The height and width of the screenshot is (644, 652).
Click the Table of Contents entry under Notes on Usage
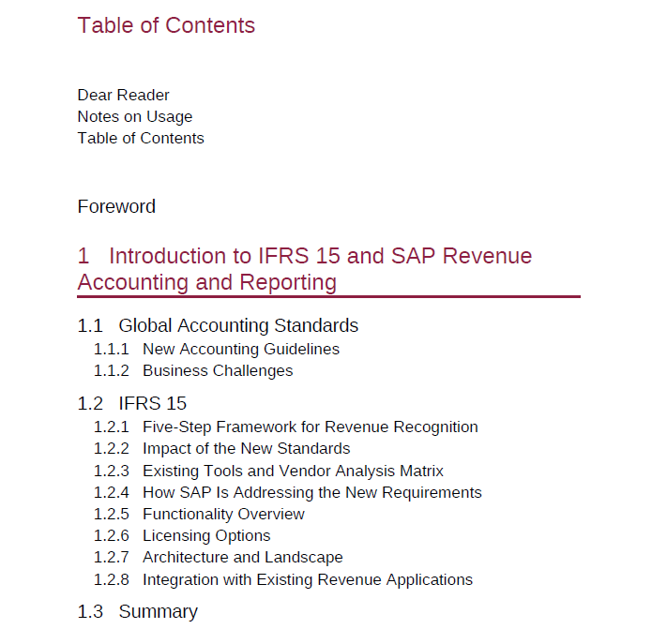141,139
